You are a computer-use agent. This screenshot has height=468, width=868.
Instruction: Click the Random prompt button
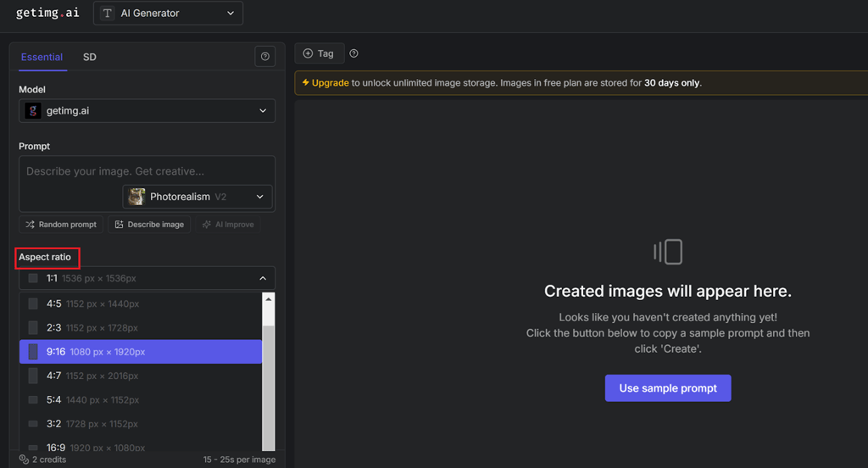click(61, 225)
